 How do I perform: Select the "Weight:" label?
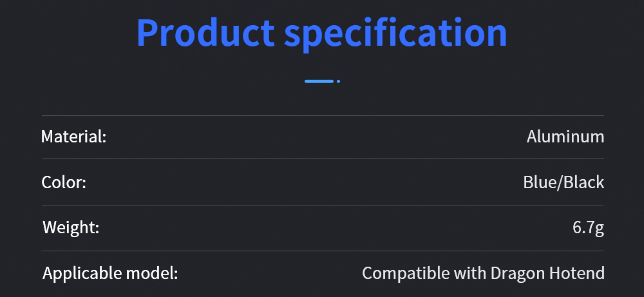[x=71, y=227]
